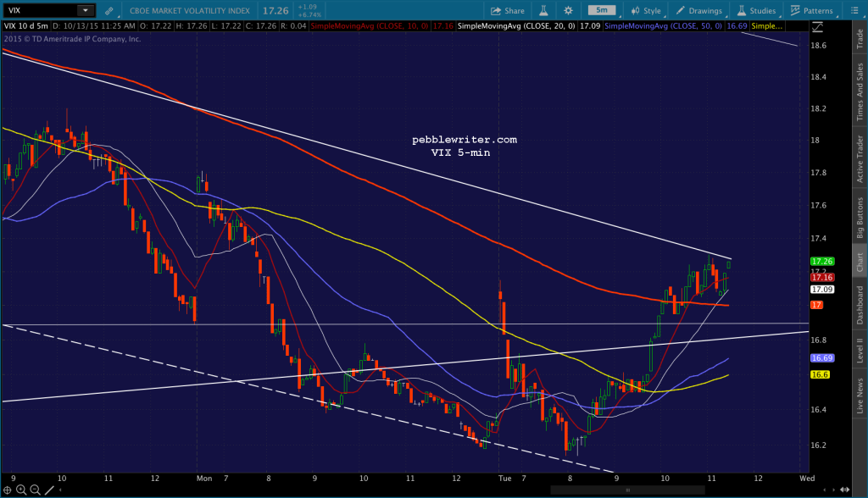
Task: Click the truncated yellow Simple... study label
Action: (x=767, y=26)
